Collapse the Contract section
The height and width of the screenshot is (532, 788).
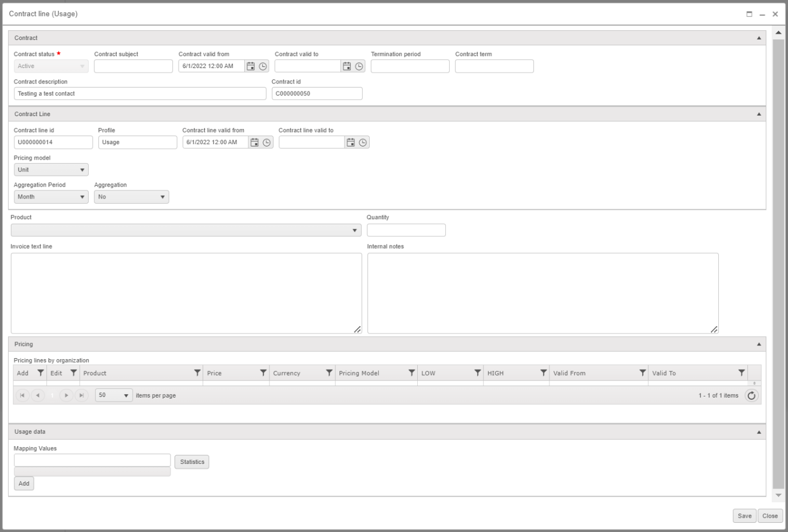coord(759,38)
